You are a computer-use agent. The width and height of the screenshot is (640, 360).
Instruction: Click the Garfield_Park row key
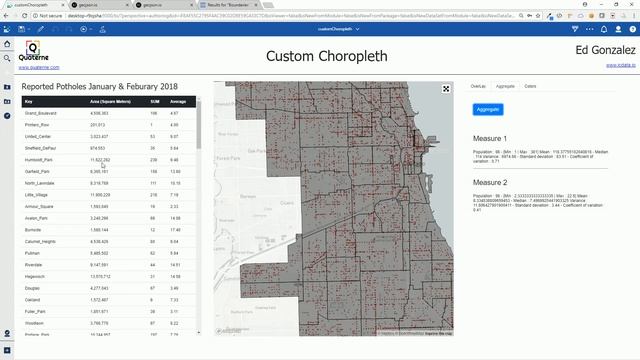(x=37, y=171)
